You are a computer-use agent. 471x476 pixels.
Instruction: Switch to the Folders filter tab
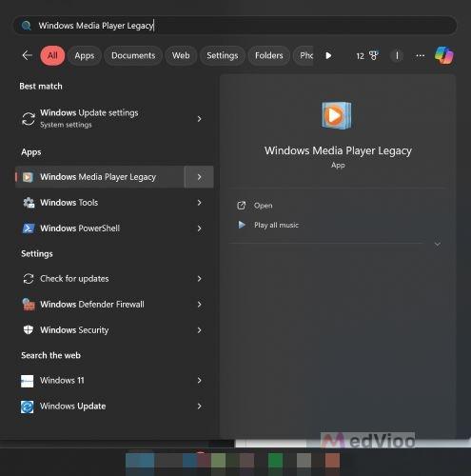click(x=269, y=55)
